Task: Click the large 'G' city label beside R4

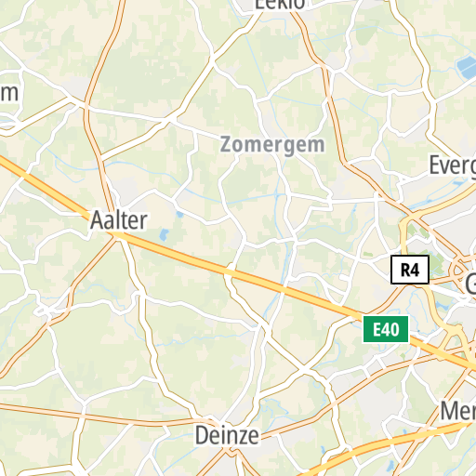Action: pyautogui.click(x=470, y=285)
